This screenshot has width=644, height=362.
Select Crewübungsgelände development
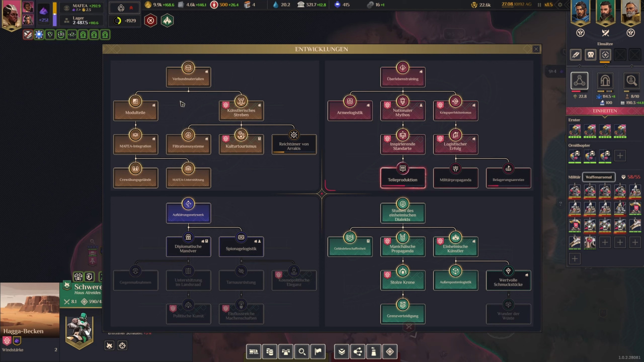click(x=135, y=178)
